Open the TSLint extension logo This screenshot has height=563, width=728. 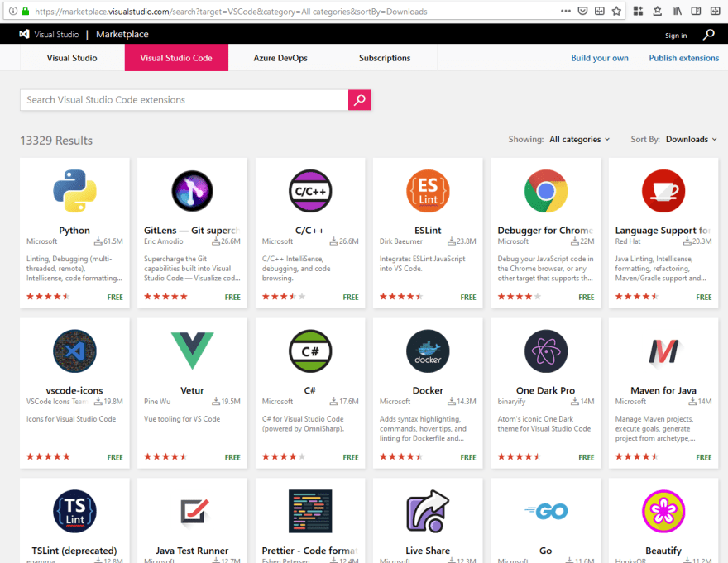(x=74, y=511)
